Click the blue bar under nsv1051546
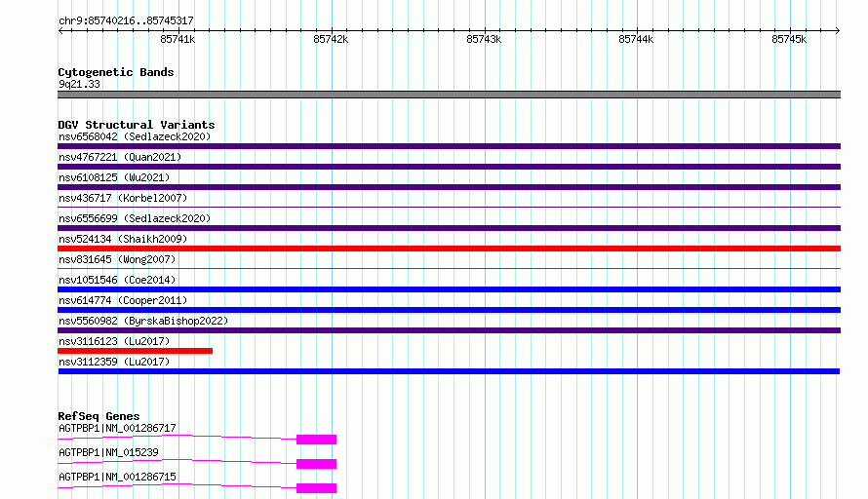Screen dimensions: 868x499 pyautogui.click(x=449, y=289)
